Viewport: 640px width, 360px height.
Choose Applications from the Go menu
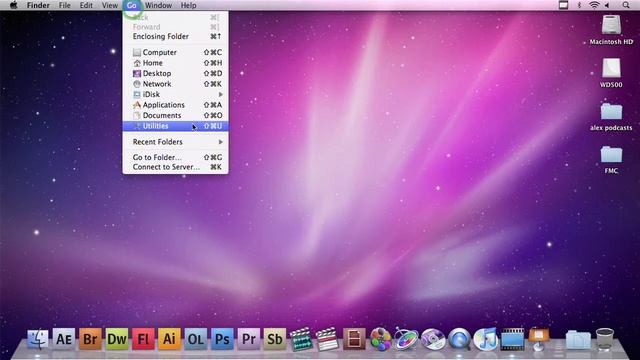[176, 105]
